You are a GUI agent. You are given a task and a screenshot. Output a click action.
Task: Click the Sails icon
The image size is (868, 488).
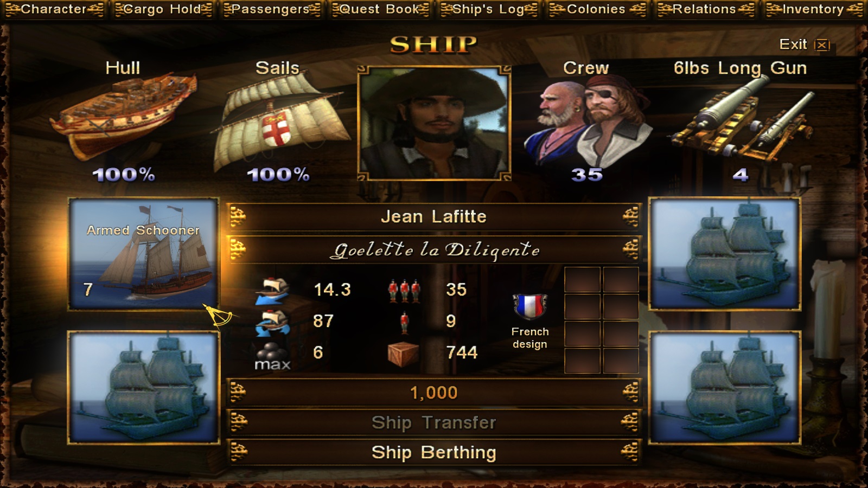coord(278,122)
